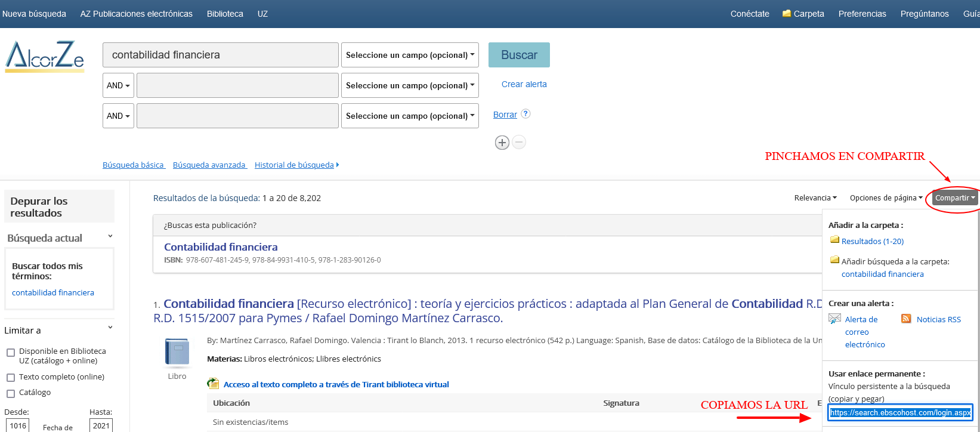Click folder icon beside Resultados (1-20)
This screenshot has width=980, height=432.
click(835, 240)
